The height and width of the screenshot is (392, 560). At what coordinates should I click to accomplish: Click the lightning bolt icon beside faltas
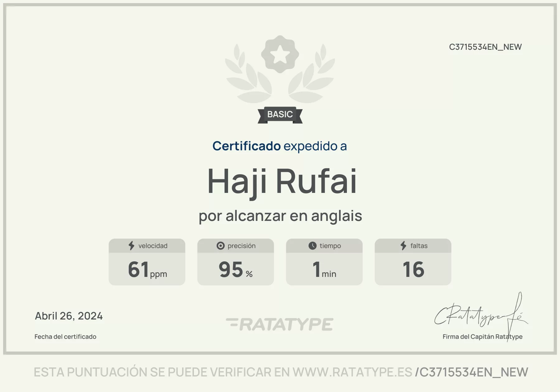tap(404, 246)
